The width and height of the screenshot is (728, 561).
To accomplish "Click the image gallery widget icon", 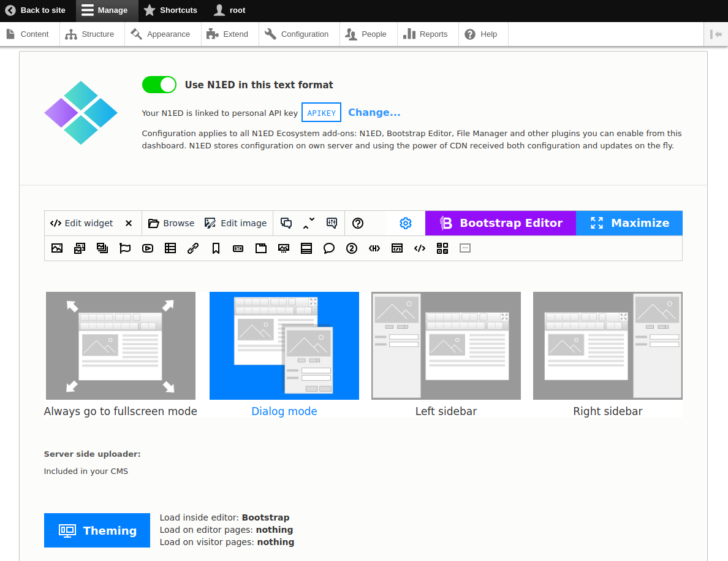I will pos(80,248).
